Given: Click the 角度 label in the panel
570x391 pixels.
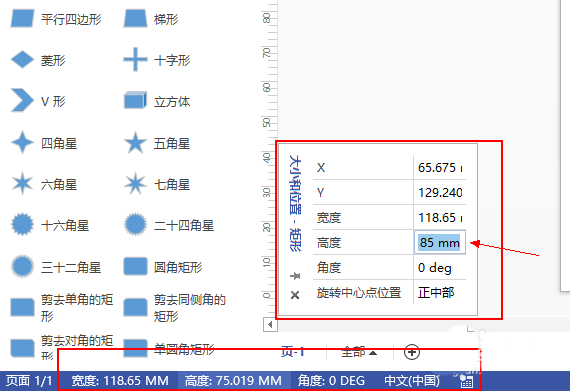Looking at the screenshot, I should click(x=329, y=267).
